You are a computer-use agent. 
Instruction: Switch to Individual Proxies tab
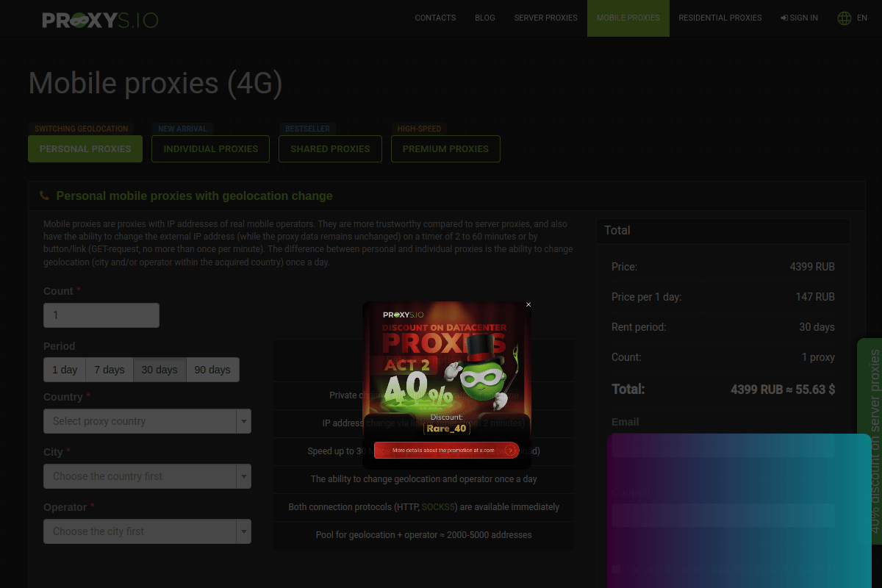211,148
